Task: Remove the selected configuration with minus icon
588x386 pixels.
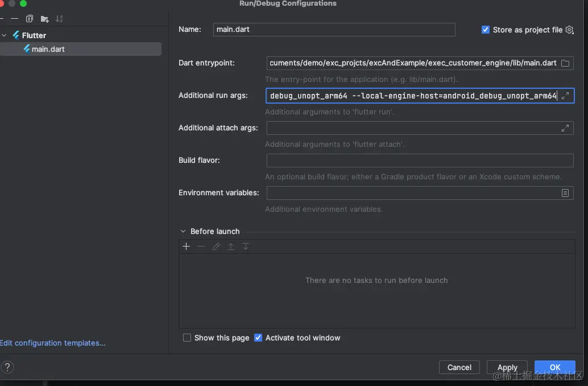Action: click(14, 19)
